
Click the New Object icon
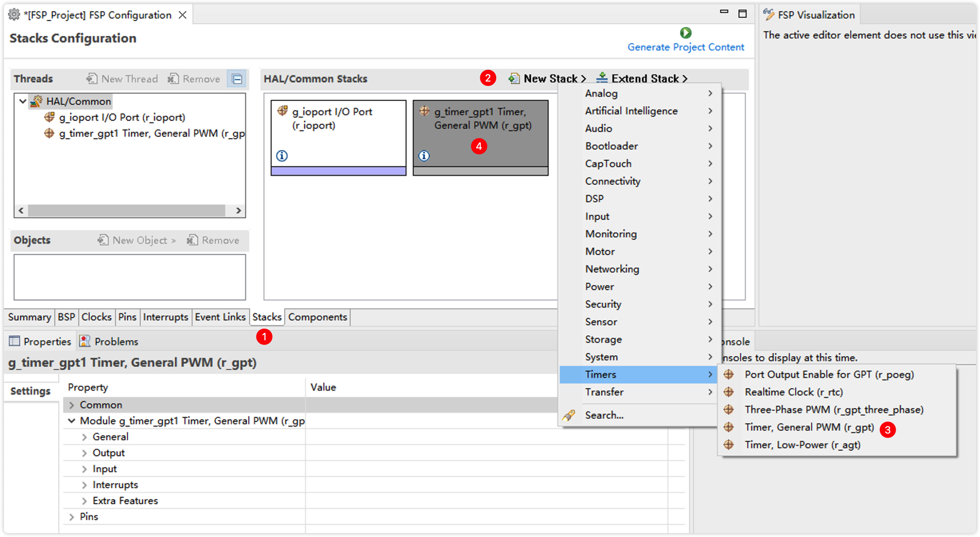(103, 240)
